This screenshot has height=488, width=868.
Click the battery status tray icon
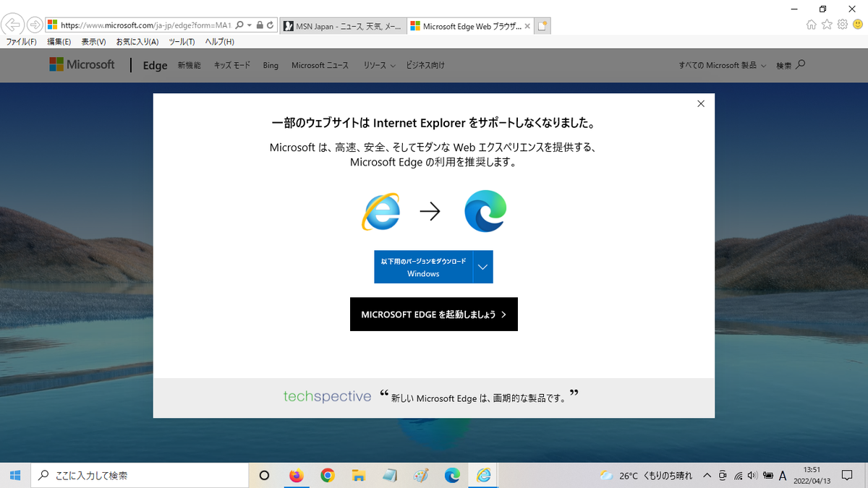point(767,475)
